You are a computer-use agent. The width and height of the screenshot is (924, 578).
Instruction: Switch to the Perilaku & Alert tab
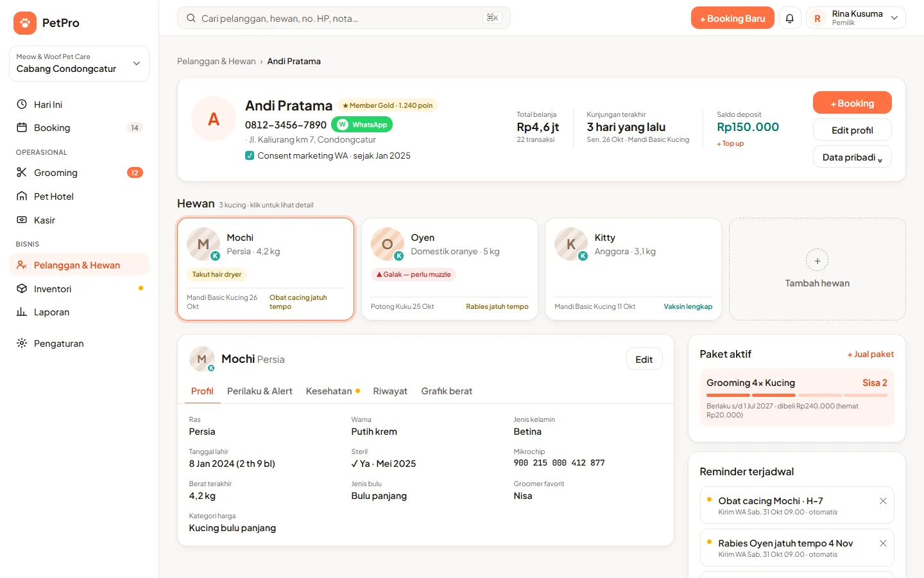click(x=260, y=391)
